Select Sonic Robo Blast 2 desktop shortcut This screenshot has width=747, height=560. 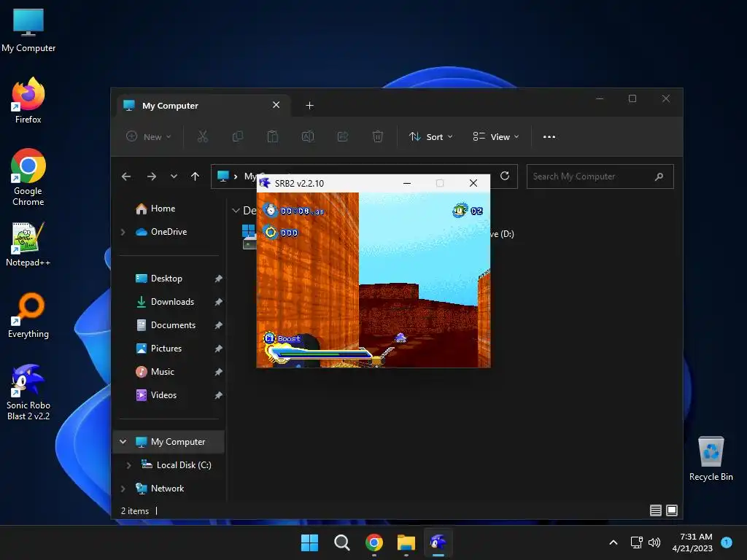(x=28, y=392)
